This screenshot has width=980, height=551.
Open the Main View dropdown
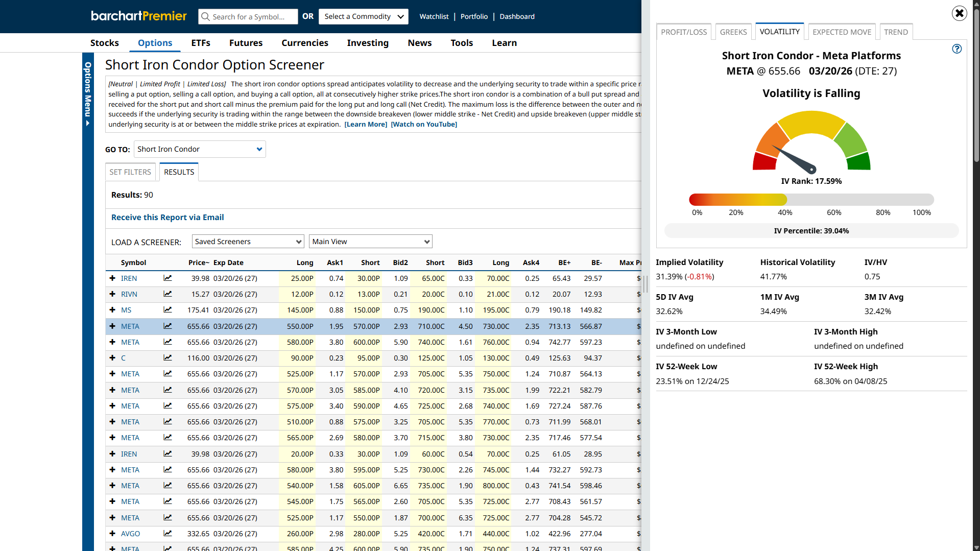tap(370, 242)
